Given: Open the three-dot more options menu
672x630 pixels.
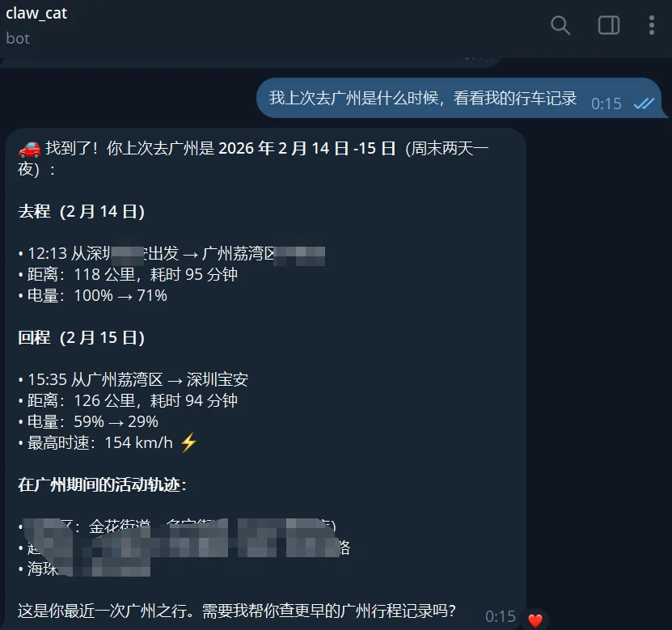Looking at the screenshot, I should pyautogui.click(x=652, y=25).
